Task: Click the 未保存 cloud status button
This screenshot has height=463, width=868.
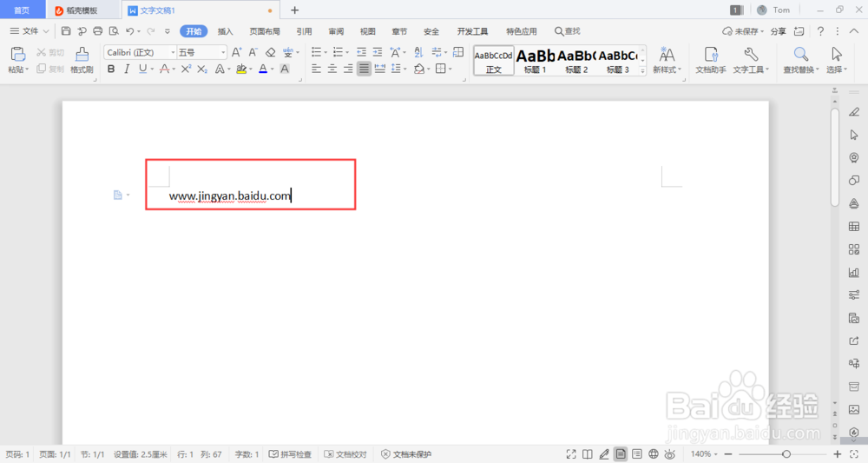Action: (x=742, y=31)
